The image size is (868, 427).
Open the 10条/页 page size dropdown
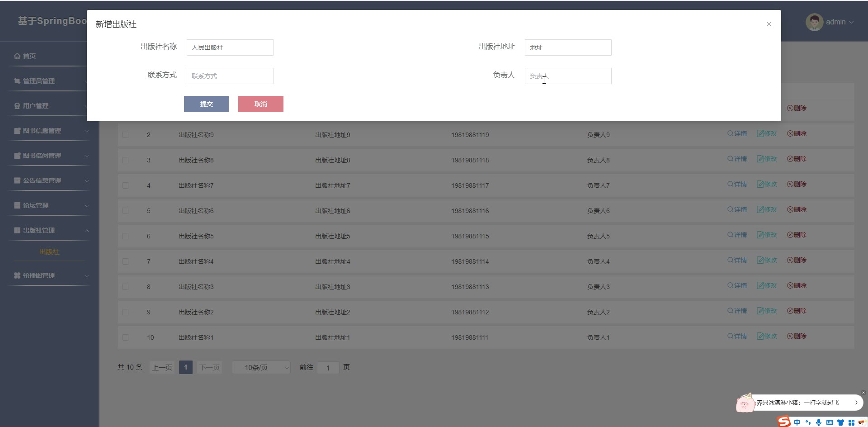click(261, 367)
